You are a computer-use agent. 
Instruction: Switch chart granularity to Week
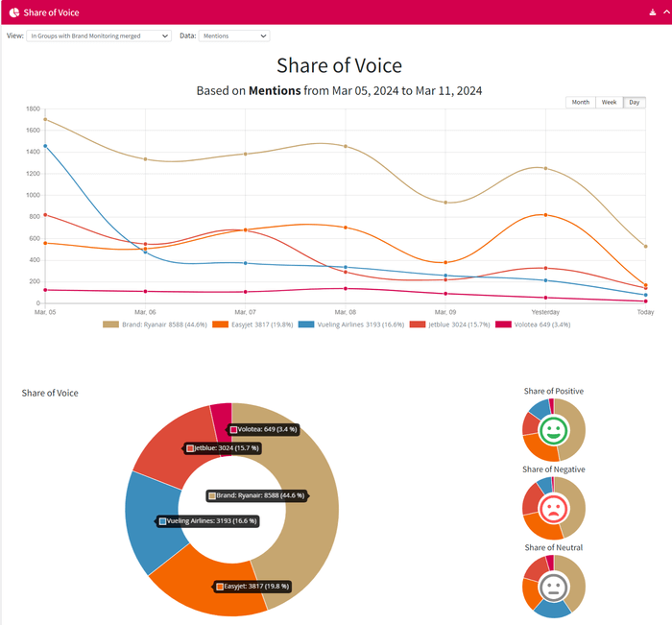609,102
